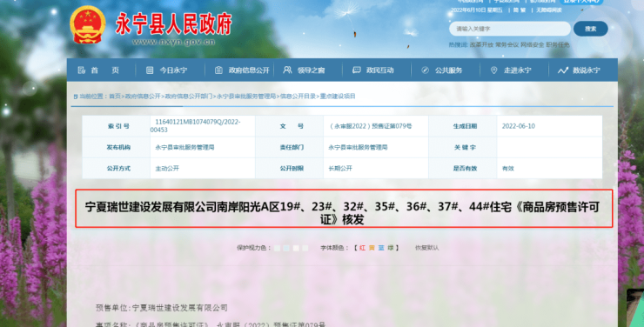Image resolution: width=644 pixels, height=327 pixels.
Task: Open the 职务任免 hot search word
Action: click(x=558, y=44)
